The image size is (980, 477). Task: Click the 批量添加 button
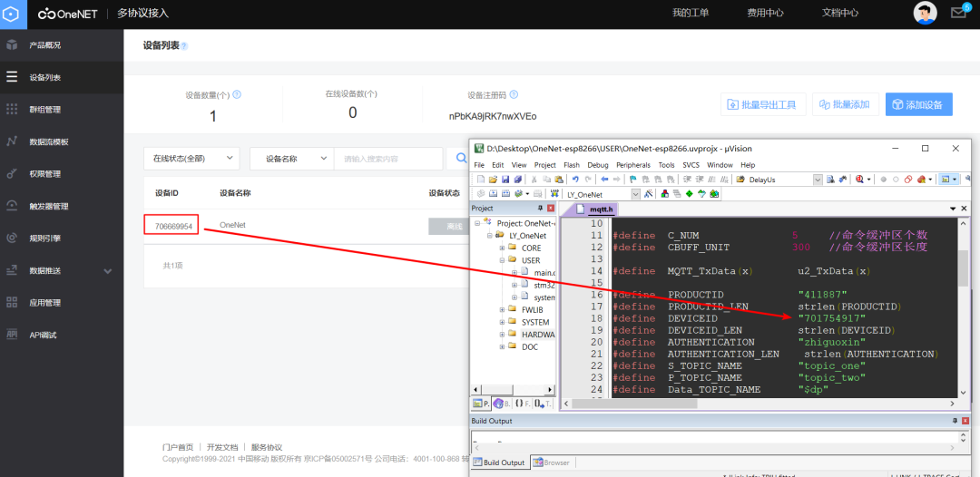(845, 104)
